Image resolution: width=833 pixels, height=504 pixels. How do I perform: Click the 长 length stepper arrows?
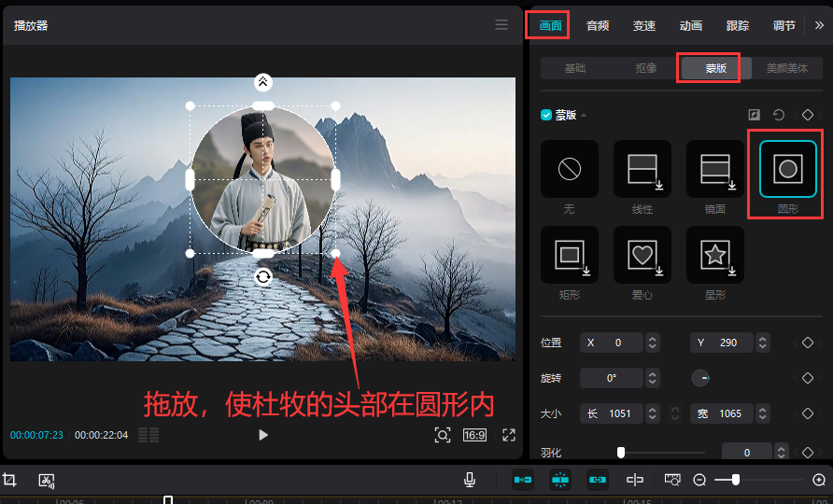pyautogui.click(x=653, y=413)
